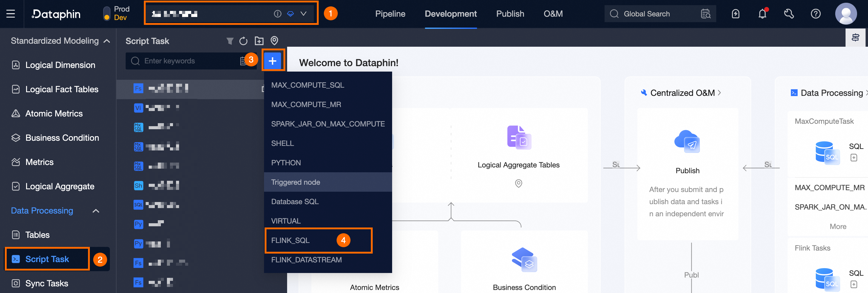
Task: Open the lightning quick-action icon
Action: point(736,14)
